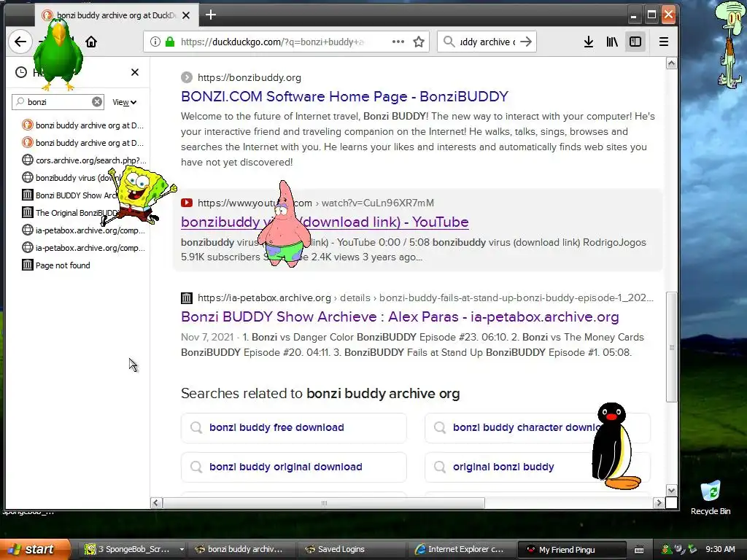Viewport: 747px width, 560px height.
Task: Click the horizontal scrollbar thumb
Action: (x=324, y=503)
